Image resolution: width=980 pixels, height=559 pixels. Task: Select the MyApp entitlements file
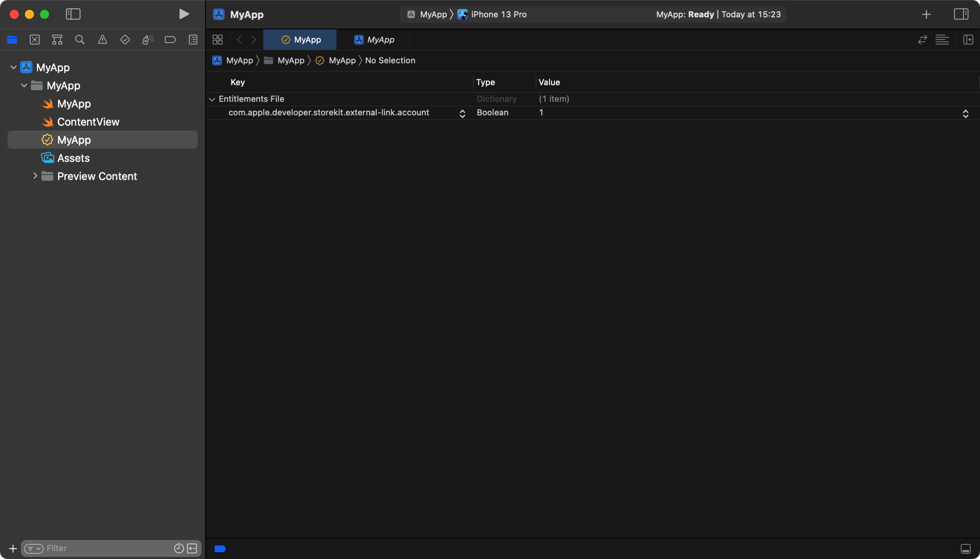(x=73, y=139)
